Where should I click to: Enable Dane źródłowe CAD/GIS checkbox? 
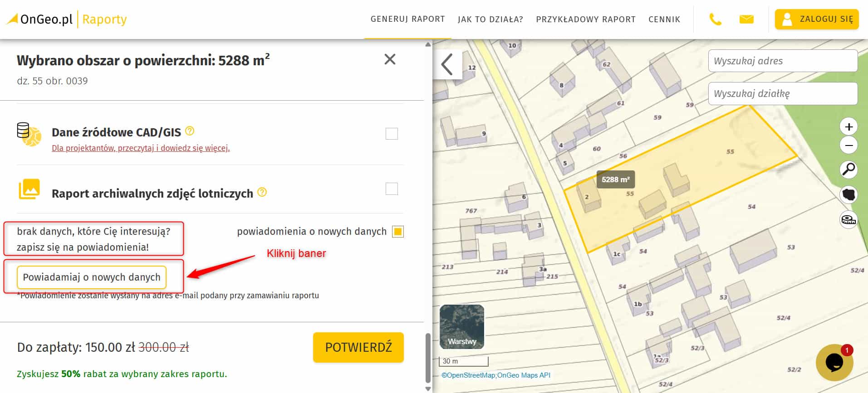coord(392,134)
